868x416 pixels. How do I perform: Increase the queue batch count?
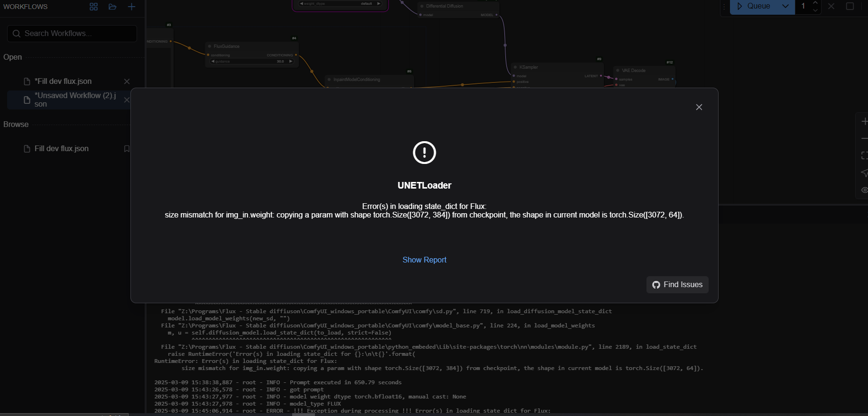pyautogui.click(x=815, y=3)
